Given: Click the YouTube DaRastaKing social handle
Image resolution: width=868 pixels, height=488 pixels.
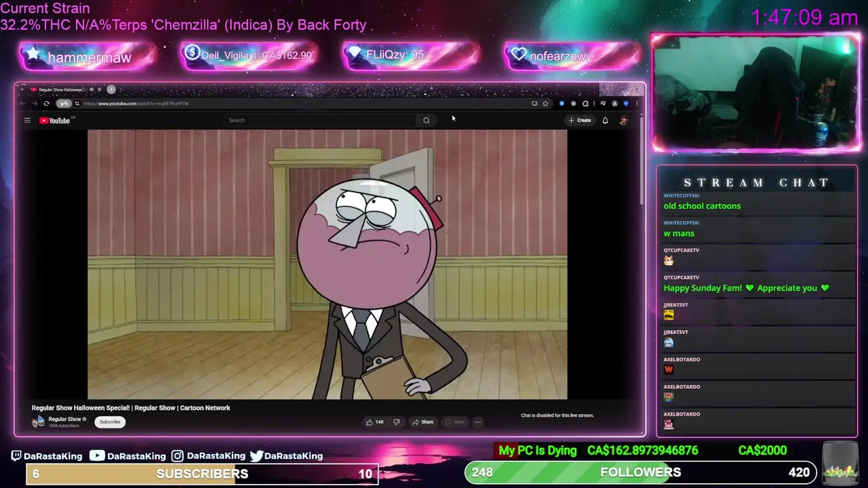Looking at the screenshot, I should (x=127, y=456).
